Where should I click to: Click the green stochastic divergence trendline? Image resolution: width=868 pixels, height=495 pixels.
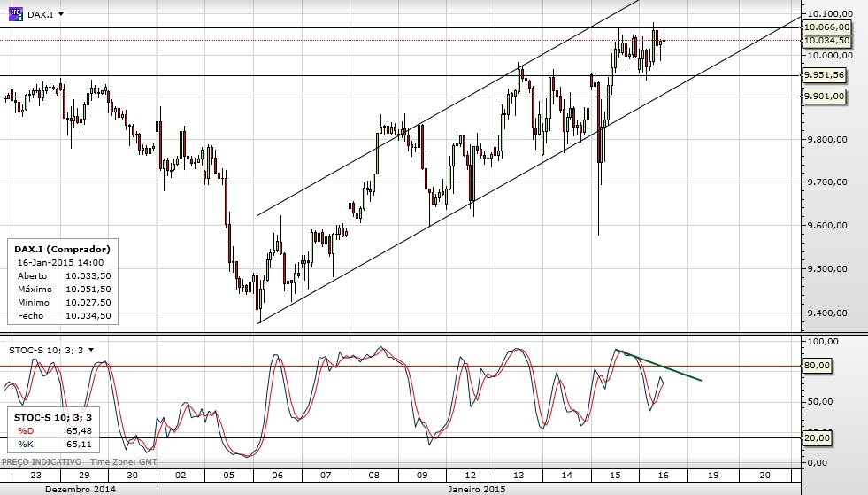pos(659,366)
